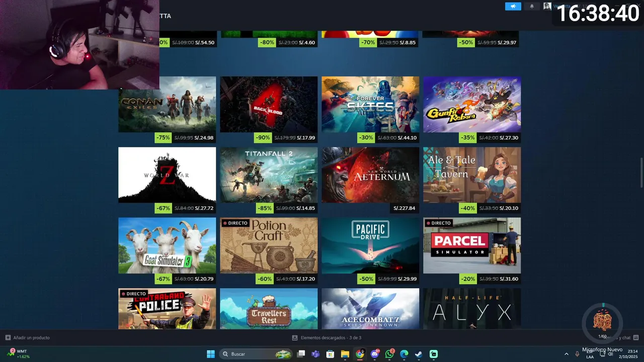Open Microsoft Store from taskbar
This screenshot has height=362, width=644.
[x=331, y=354]
